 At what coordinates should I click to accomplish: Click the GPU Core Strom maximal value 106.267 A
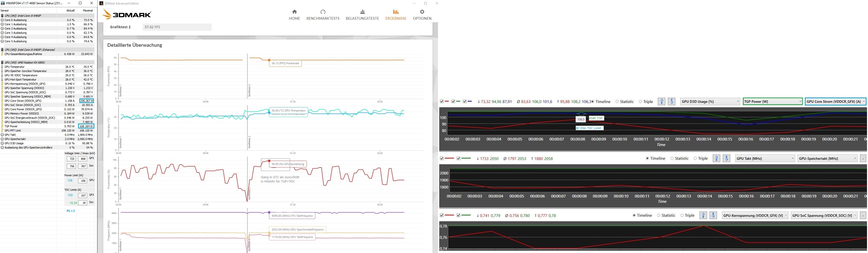86,100
